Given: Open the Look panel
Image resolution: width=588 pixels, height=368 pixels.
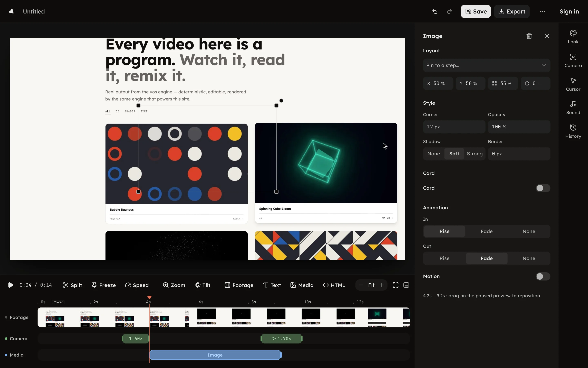Looking at the screenshot, I should point(573,37).
